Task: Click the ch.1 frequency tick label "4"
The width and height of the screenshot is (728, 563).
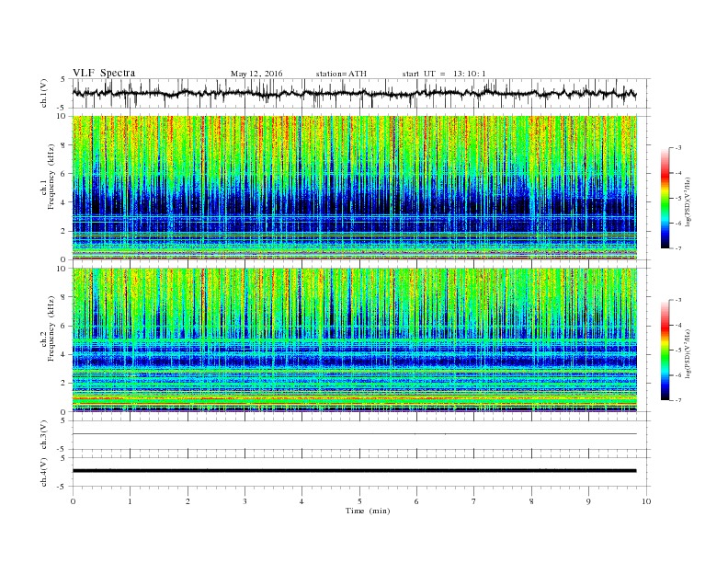Action: click(64, 202)
